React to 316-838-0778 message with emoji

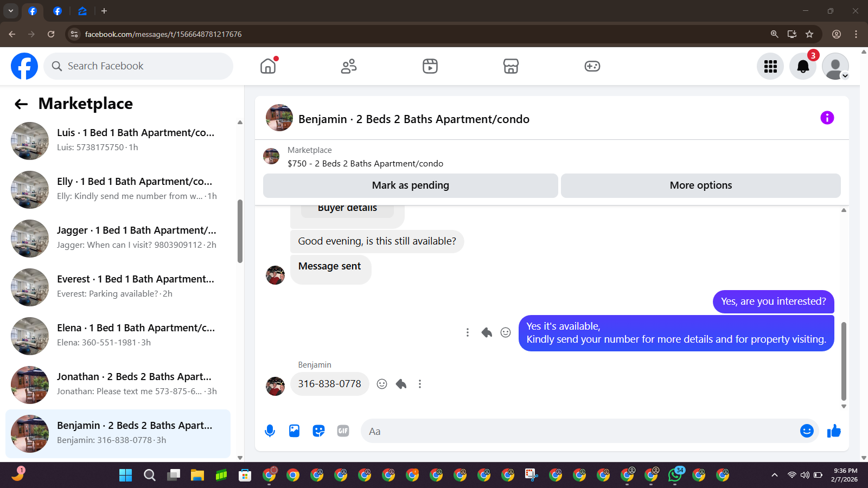tap(382, 384)
